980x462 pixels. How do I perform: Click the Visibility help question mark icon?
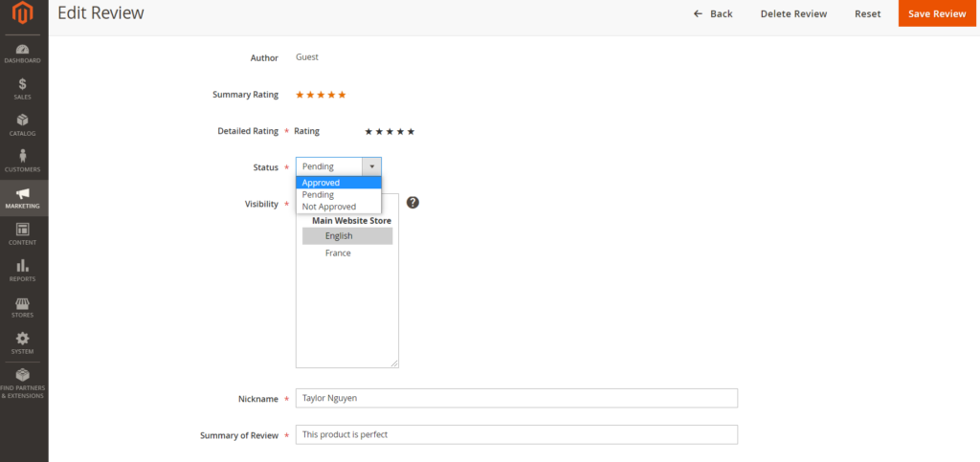pyautogui.click(x=412, y=202)
